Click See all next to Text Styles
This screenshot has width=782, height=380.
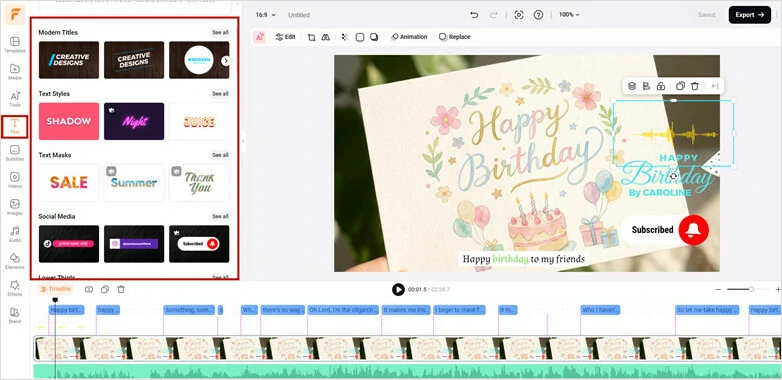[220, 94]
